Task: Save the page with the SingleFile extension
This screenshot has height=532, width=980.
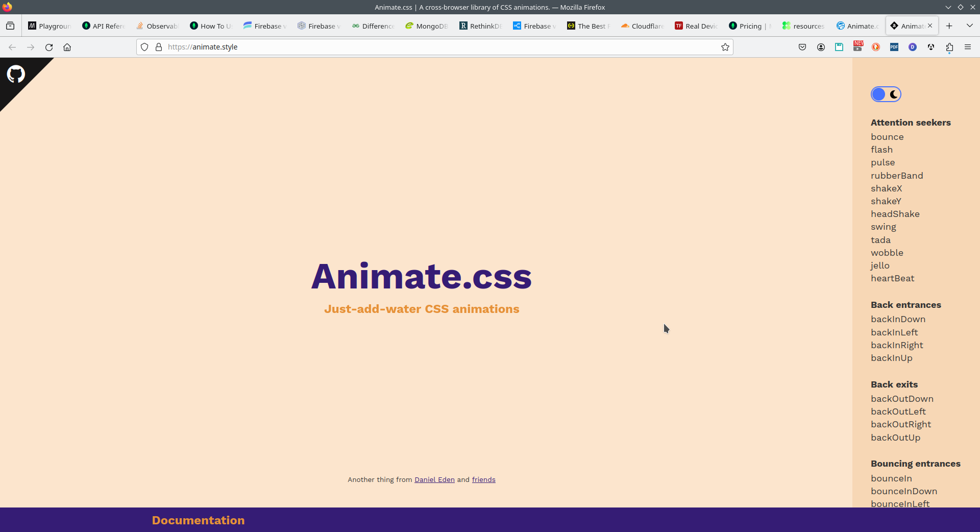Action: tap(839, 47)
